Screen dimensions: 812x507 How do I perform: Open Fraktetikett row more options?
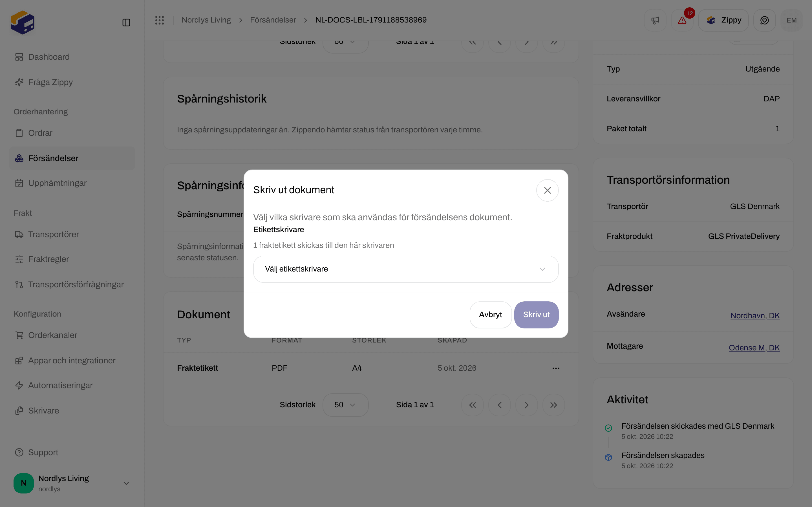556,368
